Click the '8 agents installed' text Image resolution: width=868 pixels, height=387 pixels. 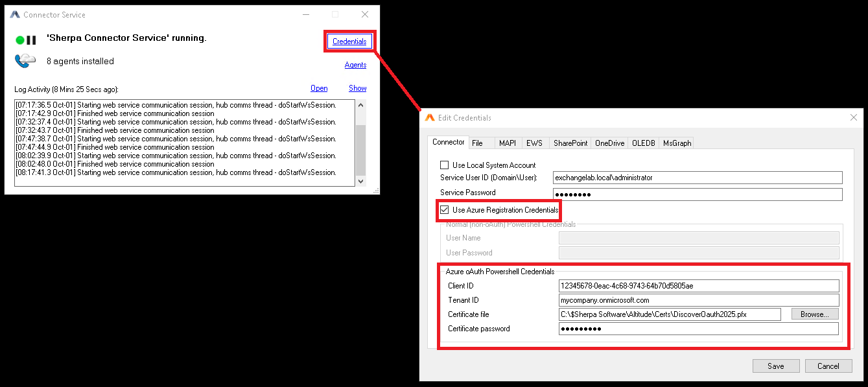coord(80,62)
